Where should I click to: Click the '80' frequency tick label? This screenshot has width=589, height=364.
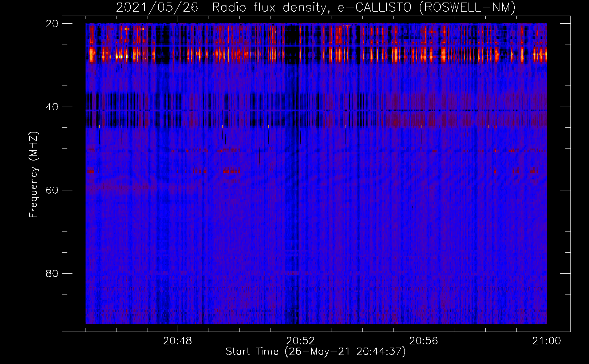(52, 273)
